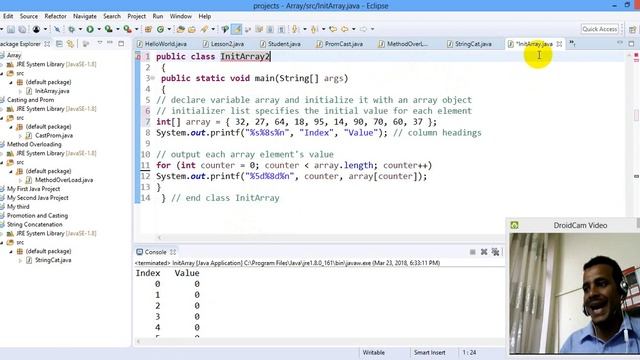Click the Console Terminate square button
The image size is (640, 360).
472,252
